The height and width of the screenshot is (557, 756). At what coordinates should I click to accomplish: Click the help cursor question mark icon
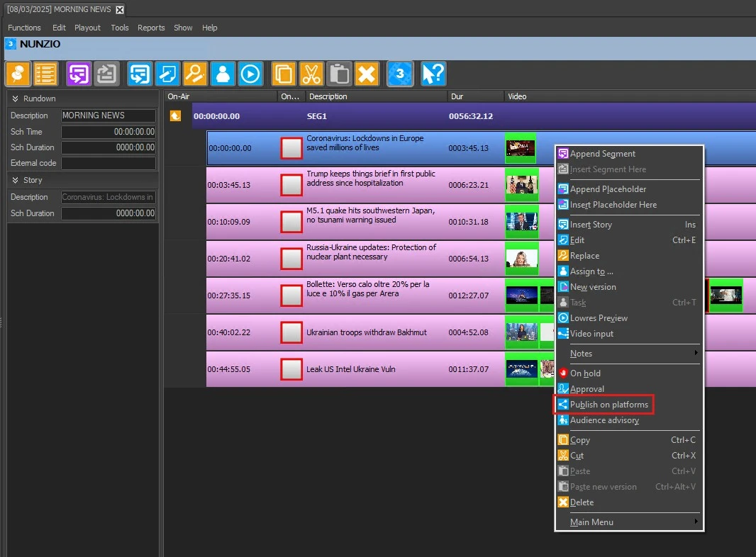point(433,74)
